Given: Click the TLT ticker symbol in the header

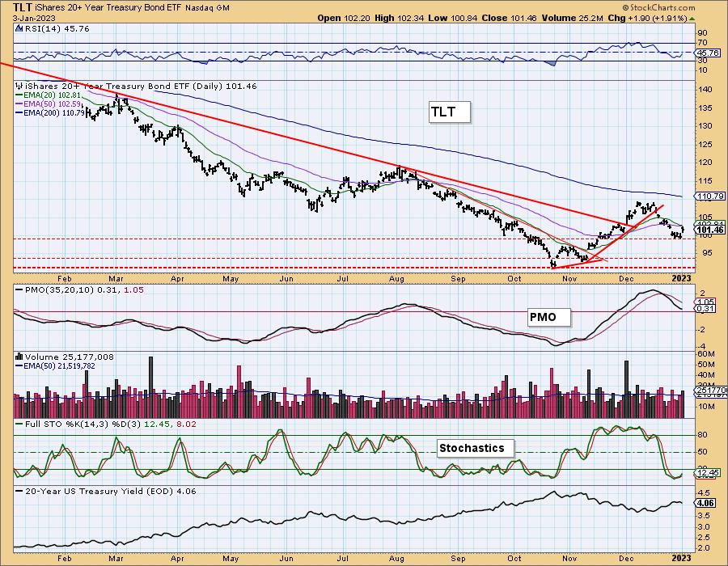Looking at the screenshot, I should pos(22,7).
